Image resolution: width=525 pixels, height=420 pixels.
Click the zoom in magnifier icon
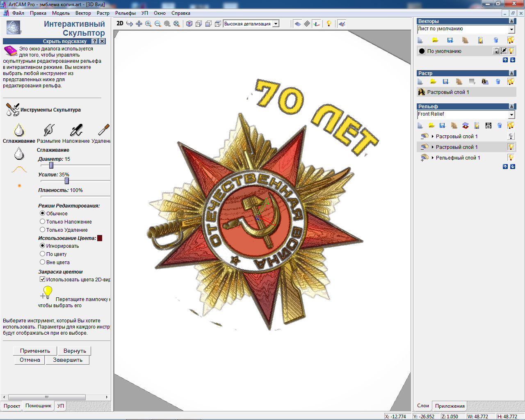coord(148,24)
